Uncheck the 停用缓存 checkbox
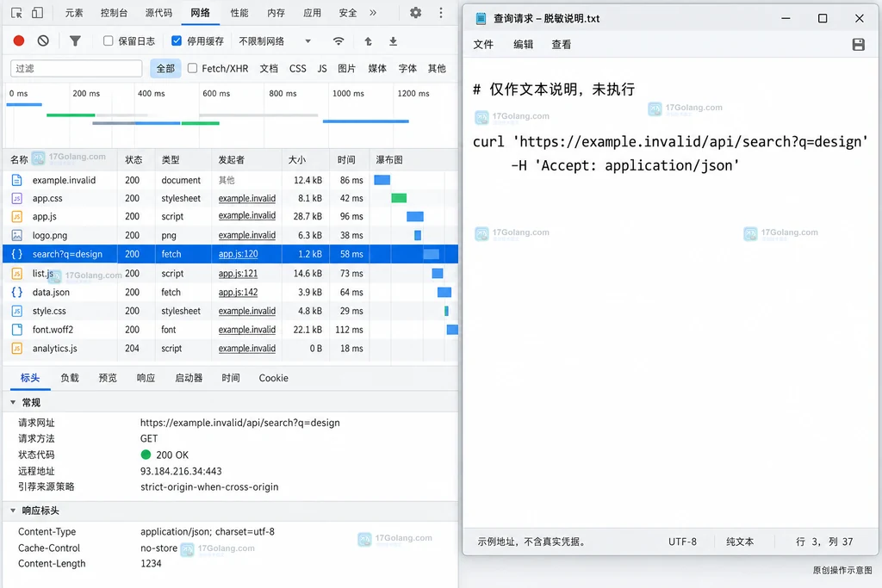The width and height of the screenshot is (882, 588). pos(176,40)
